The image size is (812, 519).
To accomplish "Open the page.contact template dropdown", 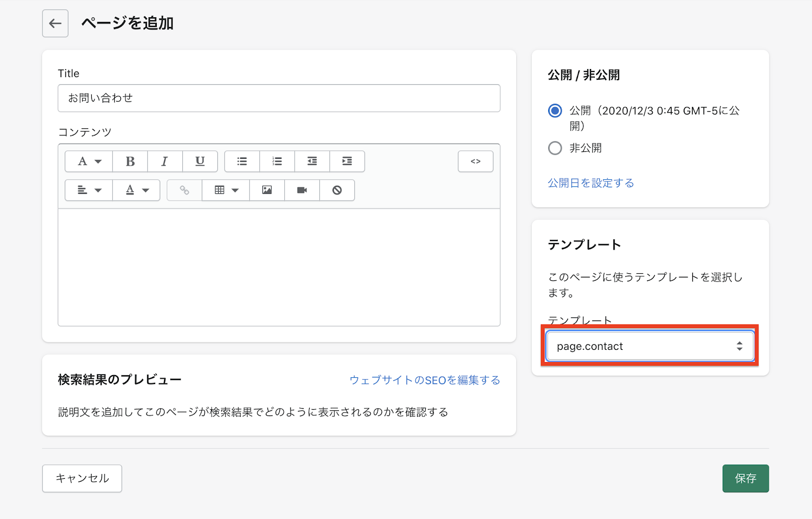I will point(650,346).
